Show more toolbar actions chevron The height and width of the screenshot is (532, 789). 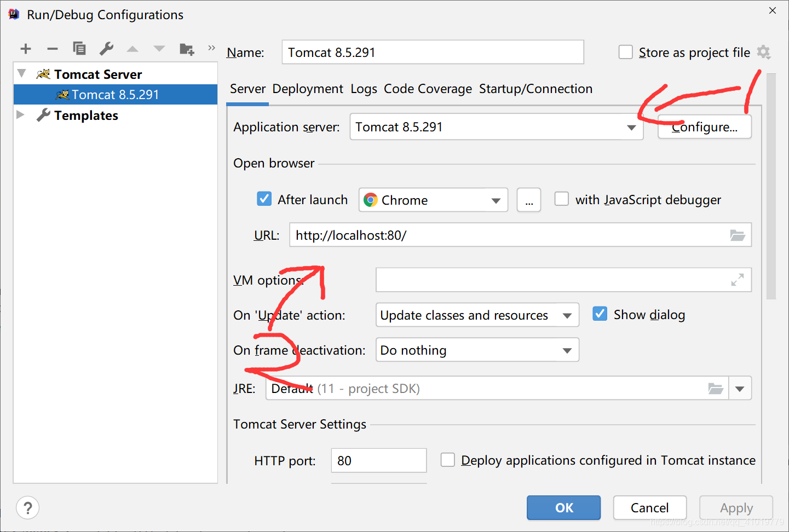[x=211, y=48]
